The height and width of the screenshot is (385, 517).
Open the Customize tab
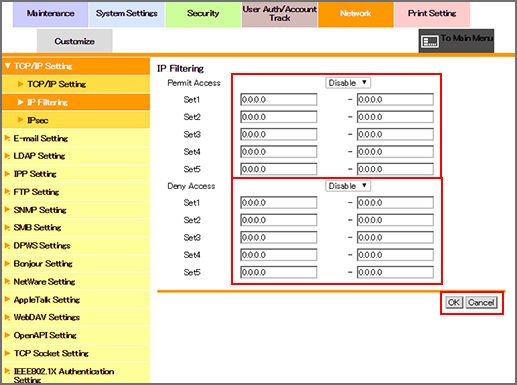(x=74, y=41)
